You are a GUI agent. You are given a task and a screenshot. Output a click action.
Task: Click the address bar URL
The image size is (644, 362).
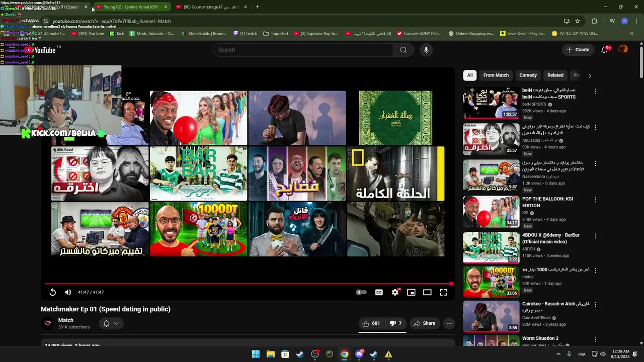tap(112, 21)
